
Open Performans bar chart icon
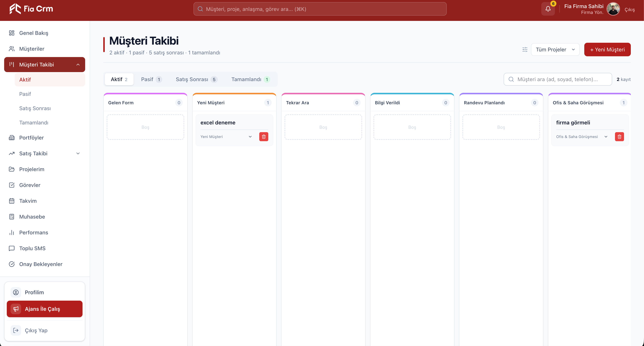click(12, 233)
